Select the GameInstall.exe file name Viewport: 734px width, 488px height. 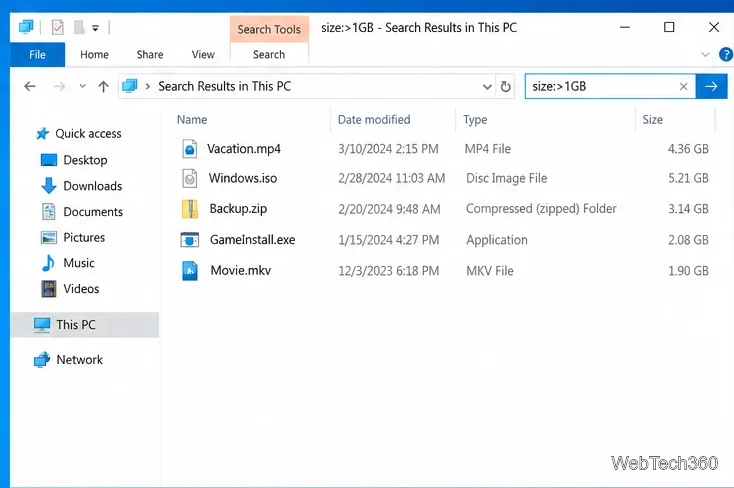pyautogui.click(x=253, y=240)
